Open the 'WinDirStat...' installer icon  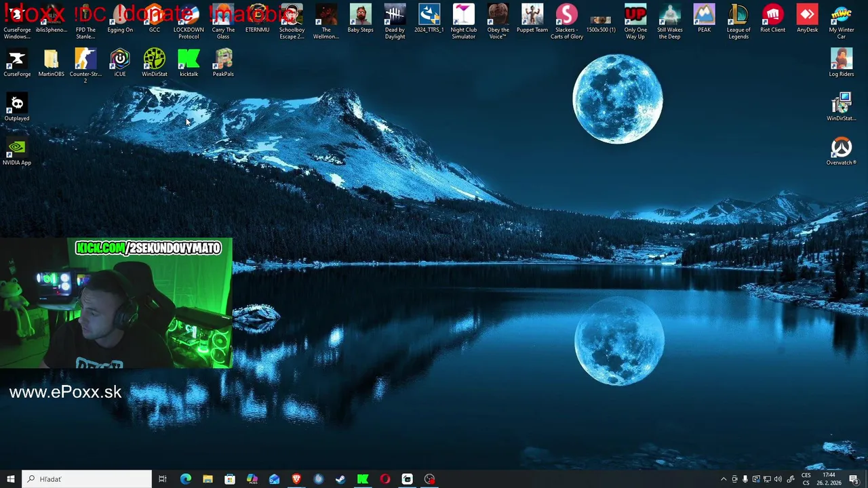842,106
